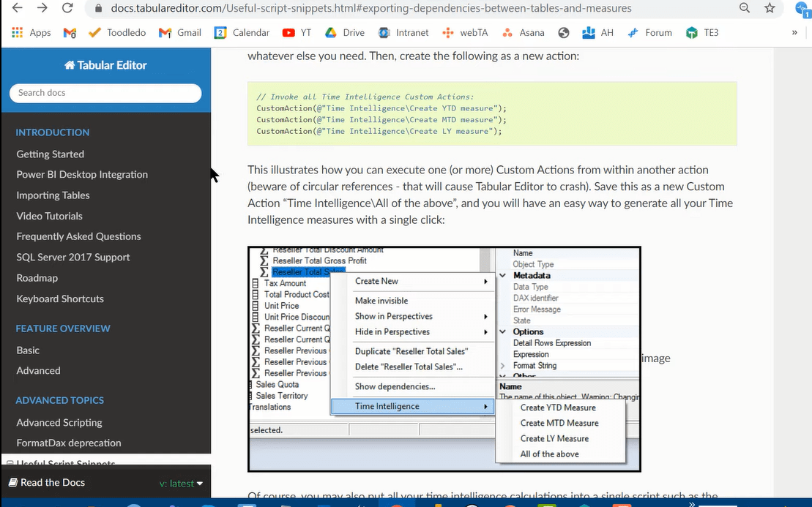The height and width of the screenshot is (507, 812).
Task: Expand the Read the Docs version menu
Action: click(105, 483)
